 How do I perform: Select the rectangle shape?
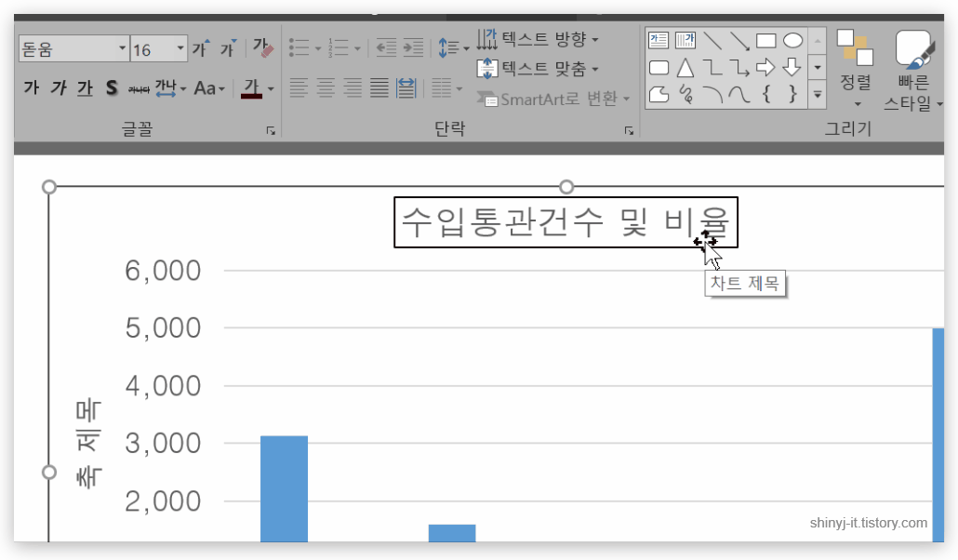pyautogui.click(x=765, y=41)
